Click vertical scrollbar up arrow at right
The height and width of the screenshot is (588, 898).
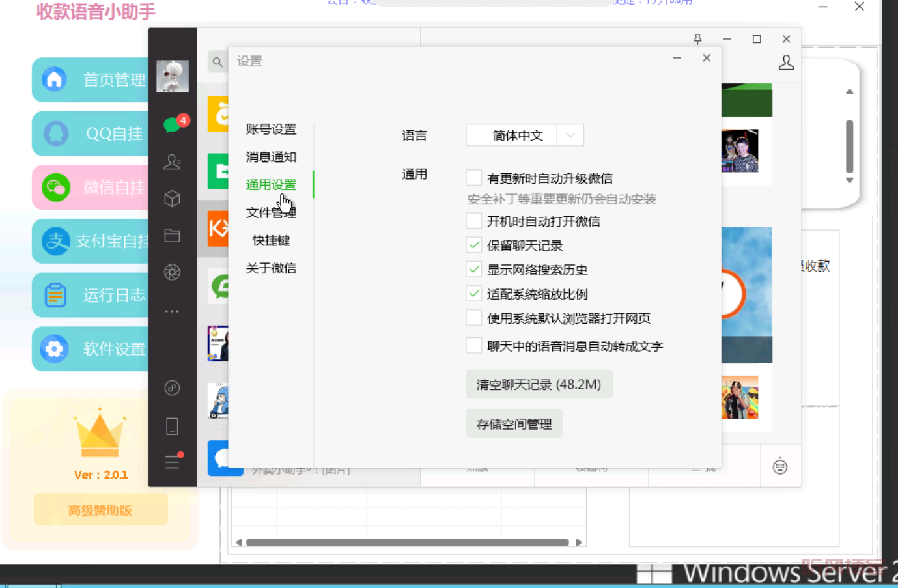tap(849, 92)
